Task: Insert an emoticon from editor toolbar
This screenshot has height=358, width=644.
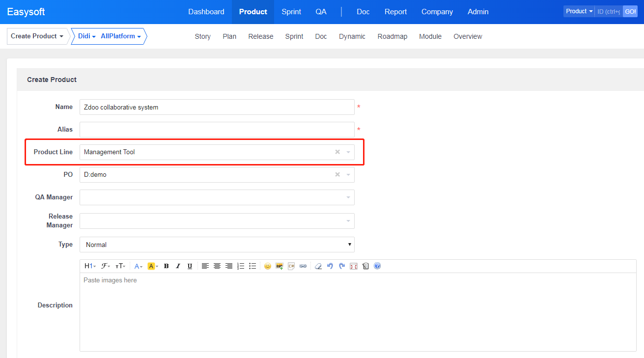Action: 268,266
